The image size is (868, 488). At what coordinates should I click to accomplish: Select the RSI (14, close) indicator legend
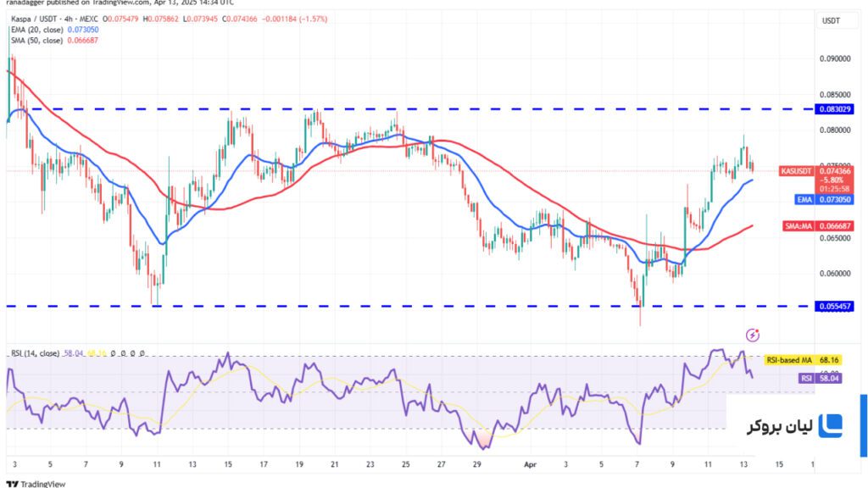pyautogui.click(x=36, y=353)
